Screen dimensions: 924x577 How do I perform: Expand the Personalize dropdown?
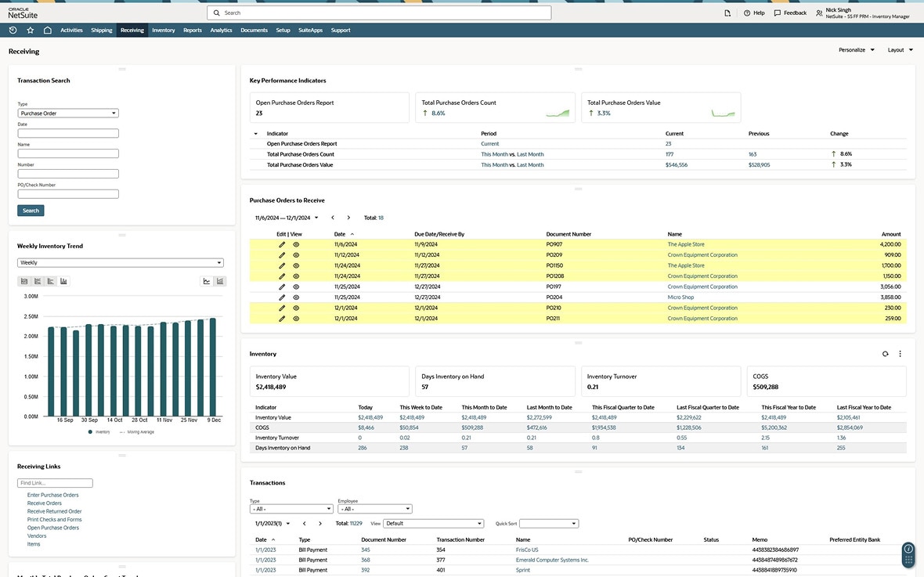(856, 50)
